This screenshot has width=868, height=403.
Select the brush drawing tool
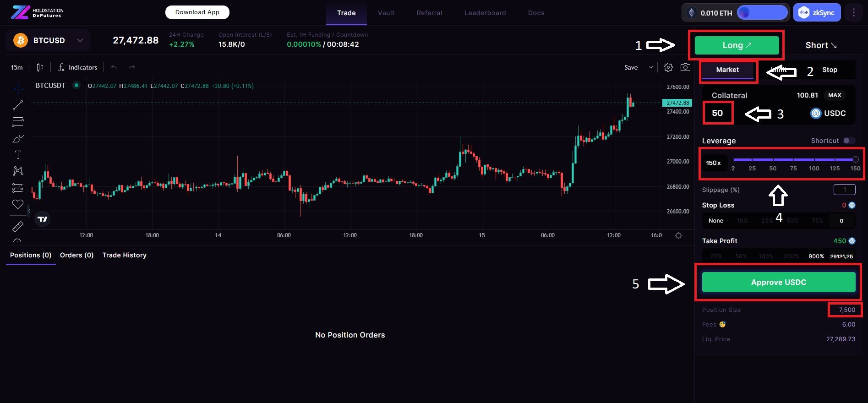point(18,138)
